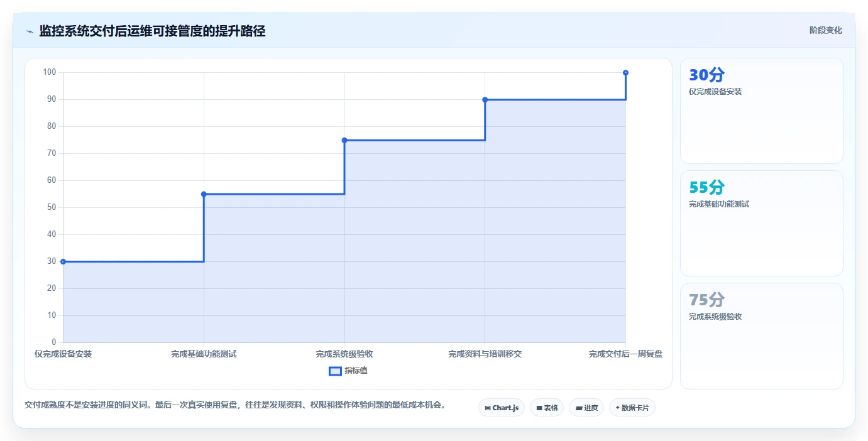
Task: Click the data point at value 100
Action: coord(625,73)
